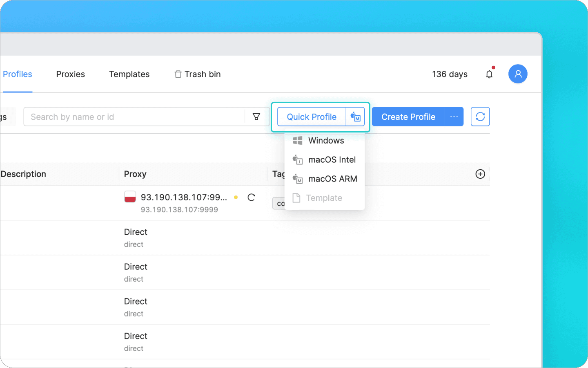This screenshot has width=588, height=368.
Task: Choose macOS ARM option
Action: [324, 179]
